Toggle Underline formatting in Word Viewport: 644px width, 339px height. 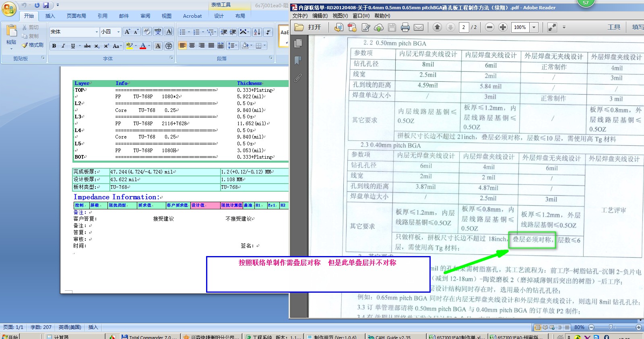point(73,46)
